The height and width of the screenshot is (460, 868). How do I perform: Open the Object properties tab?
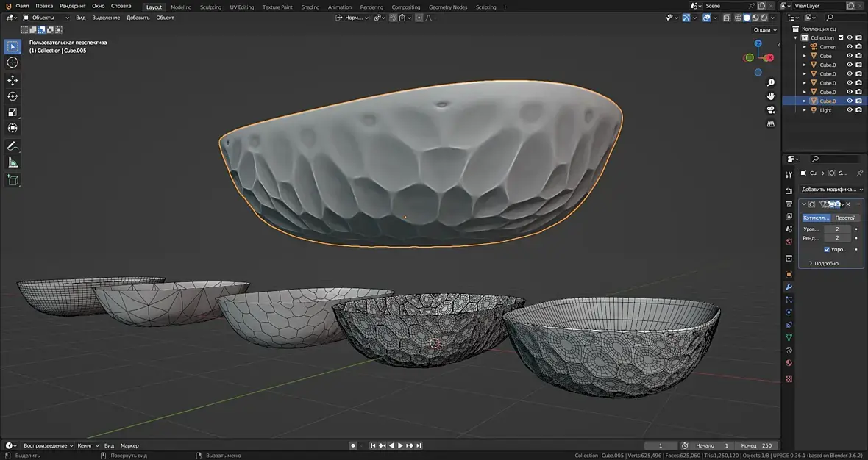tap(789, 274)
